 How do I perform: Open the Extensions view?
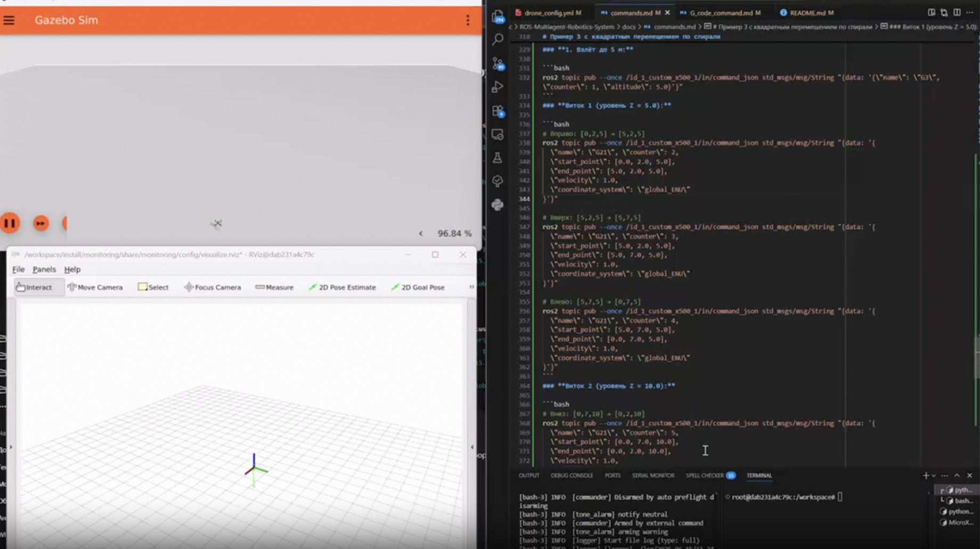coord(498,111)
